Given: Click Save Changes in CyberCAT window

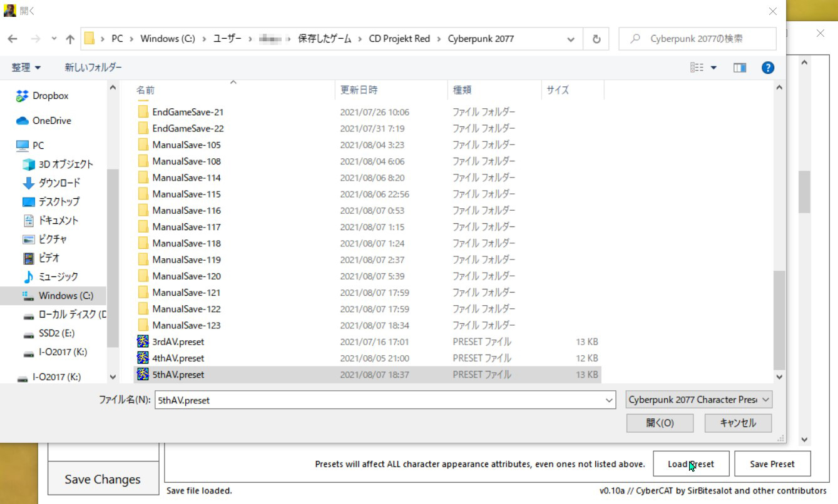Looking at the screenshot, I should [x=103, y=480].
